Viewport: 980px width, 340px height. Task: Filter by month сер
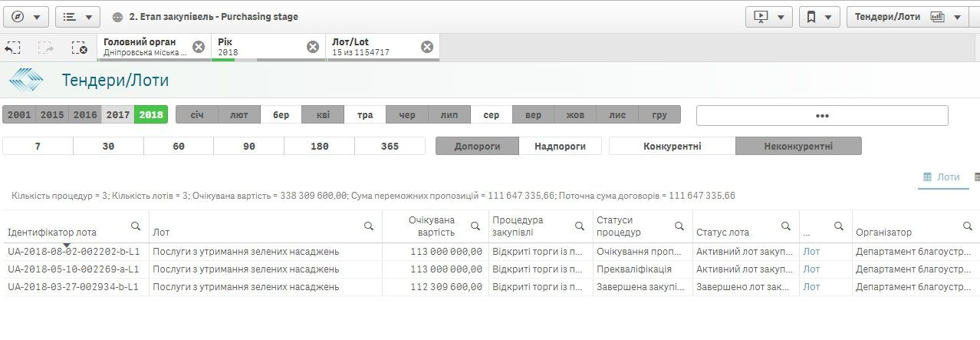(492, 114)
